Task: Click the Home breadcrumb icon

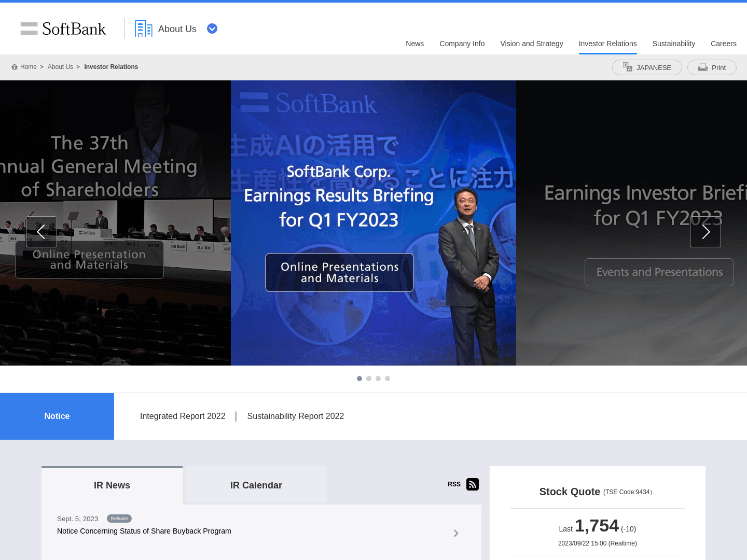Action: pos(15,67)
